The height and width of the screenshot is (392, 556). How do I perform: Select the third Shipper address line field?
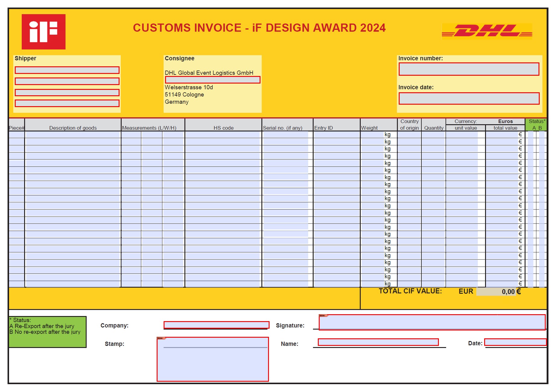click(x=67, y=93)
